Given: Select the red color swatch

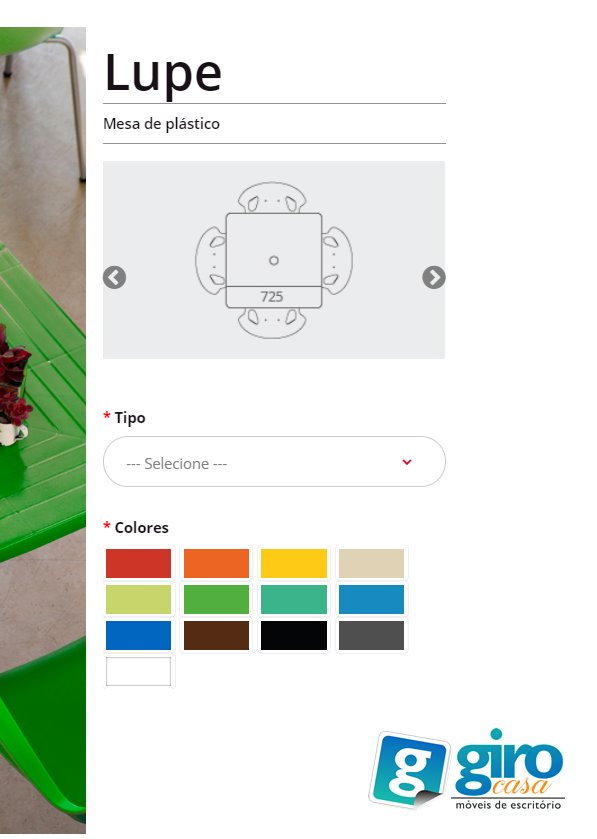Looking at the screenshot, I should pyautogui.click(x=139, y=563).
